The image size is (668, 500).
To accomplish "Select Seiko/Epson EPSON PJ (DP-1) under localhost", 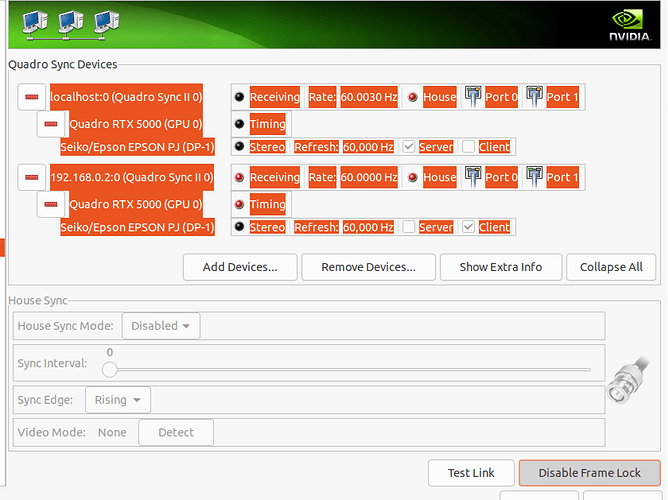I will [x=137, y=147].
